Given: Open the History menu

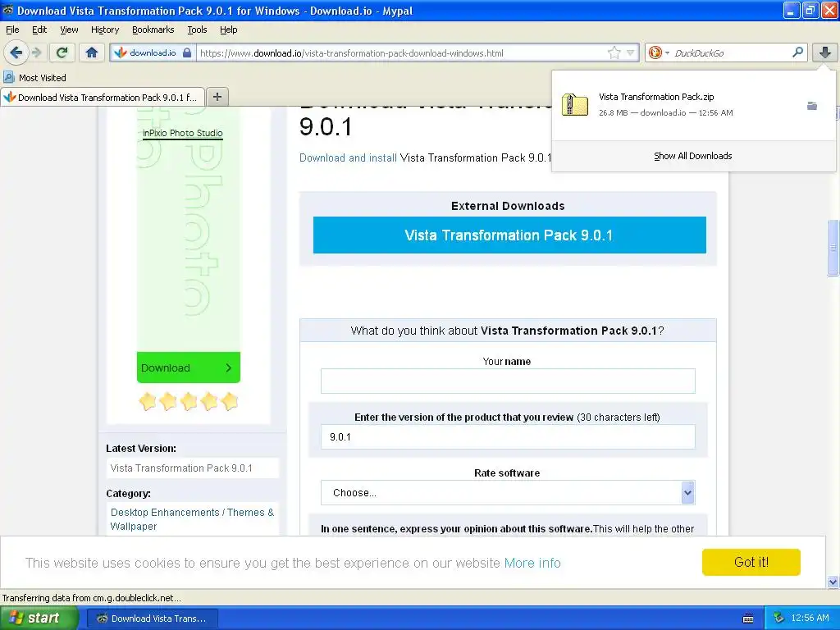Looking at the screenshot, I should pos(104,30).
